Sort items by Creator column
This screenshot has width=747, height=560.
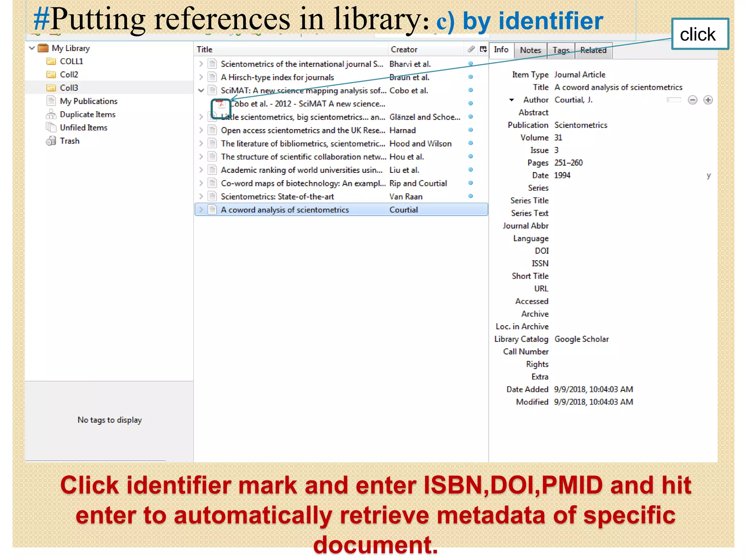pos(425,50)
